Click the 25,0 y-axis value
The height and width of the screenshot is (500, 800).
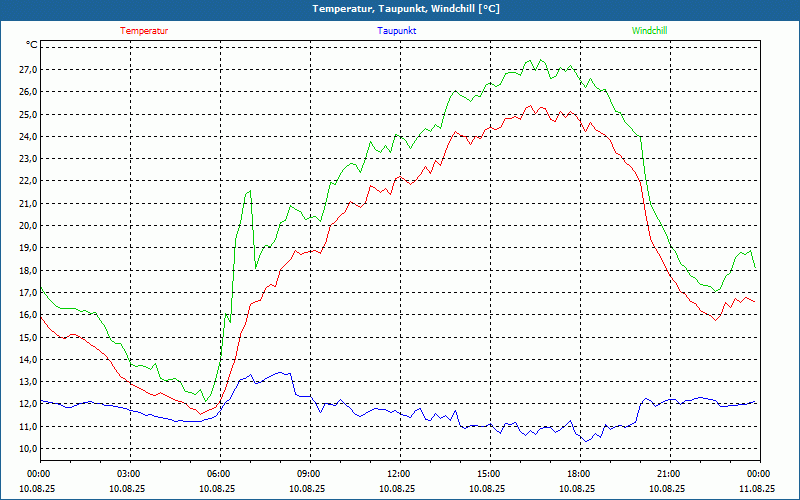29,114
